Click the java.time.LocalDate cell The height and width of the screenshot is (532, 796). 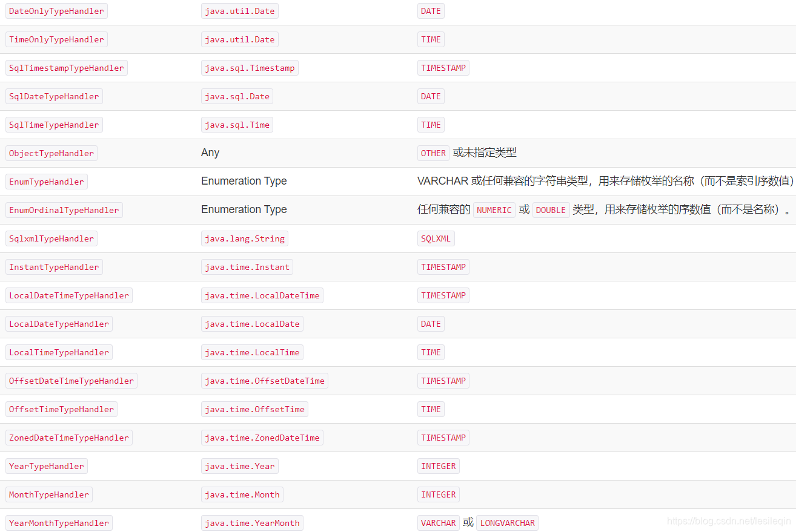(x=252, y=324)
